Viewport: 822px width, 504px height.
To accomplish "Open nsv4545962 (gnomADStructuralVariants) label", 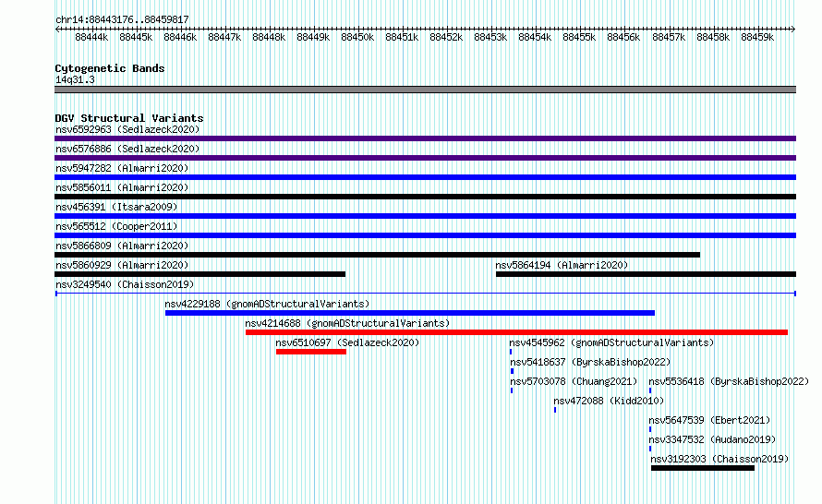I will pyautogui.click(x=611, y=342).
